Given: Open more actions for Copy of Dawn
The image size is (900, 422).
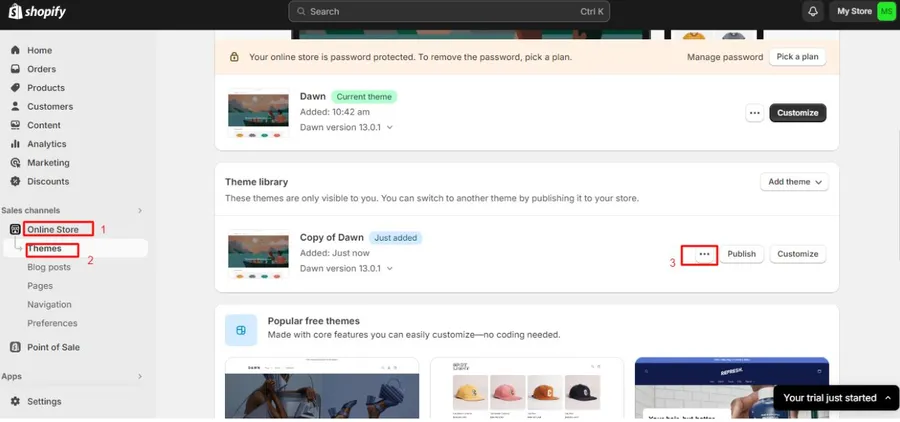Looking at the screenshot, I should [704, 254].
